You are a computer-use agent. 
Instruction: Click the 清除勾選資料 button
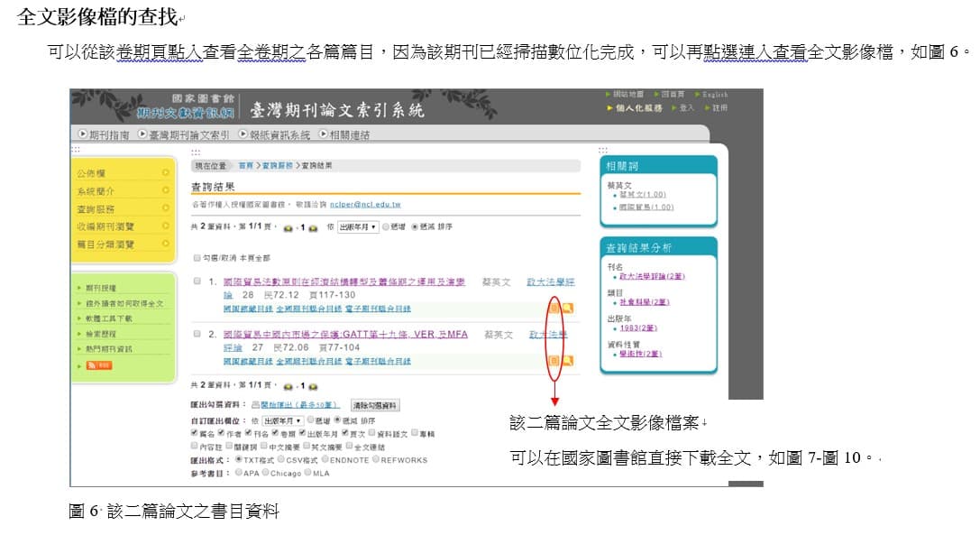(x=375, y=405)
